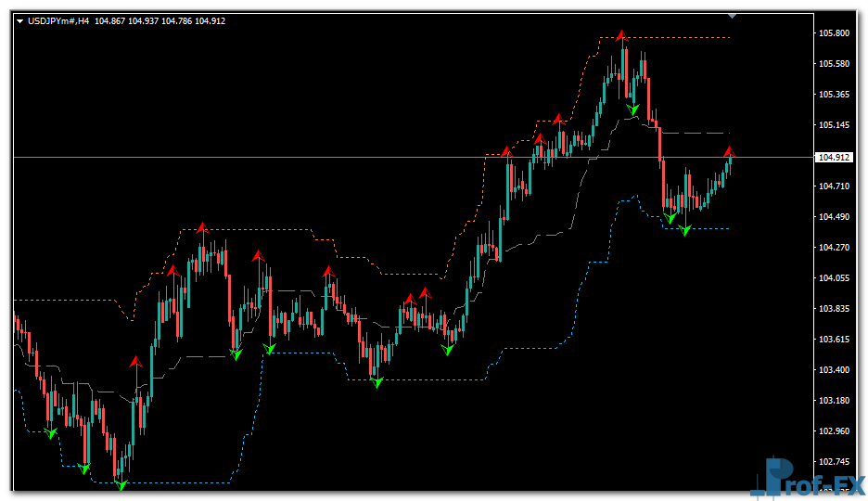
Task: Click the leftmost green arrow signal
Action: coord(51,432)
